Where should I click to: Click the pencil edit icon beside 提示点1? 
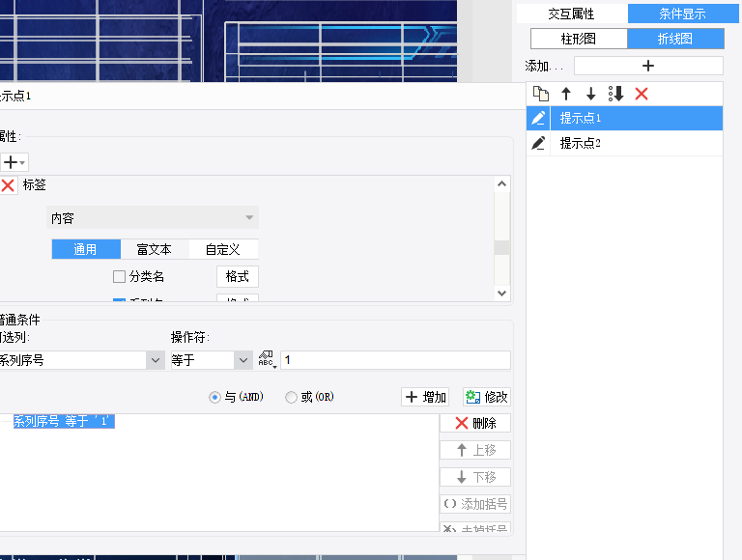click(538, 118)
